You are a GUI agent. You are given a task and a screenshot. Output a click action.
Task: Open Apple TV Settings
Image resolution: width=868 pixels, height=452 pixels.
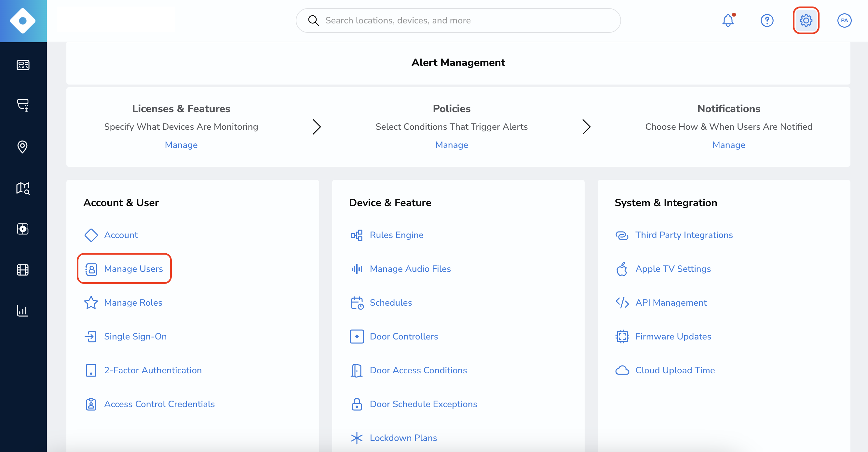[673, 269]
